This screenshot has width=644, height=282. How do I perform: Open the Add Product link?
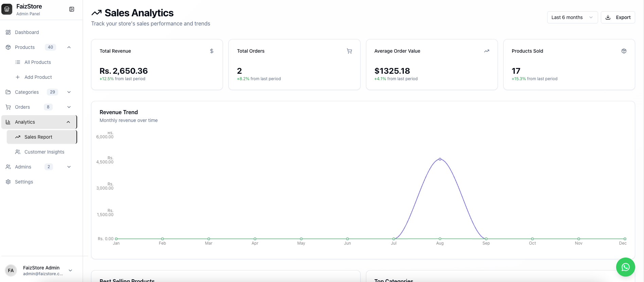coord(38,77)
